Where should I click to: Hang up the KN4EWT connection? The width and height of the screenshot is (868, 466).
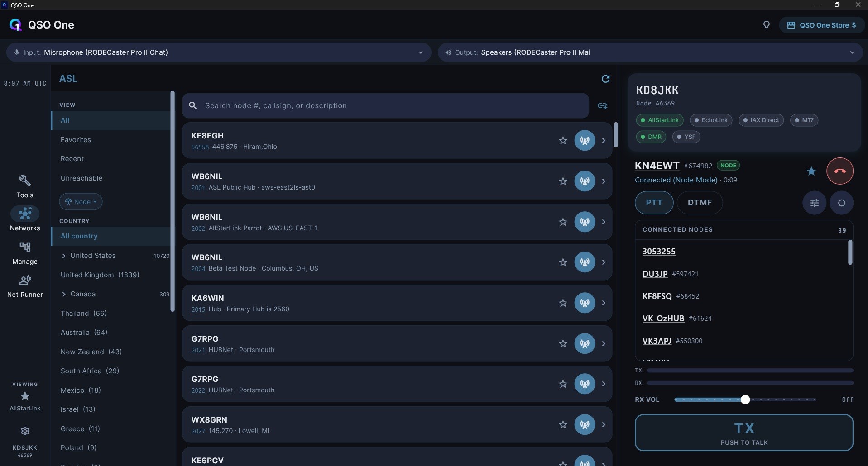point(840,171)
